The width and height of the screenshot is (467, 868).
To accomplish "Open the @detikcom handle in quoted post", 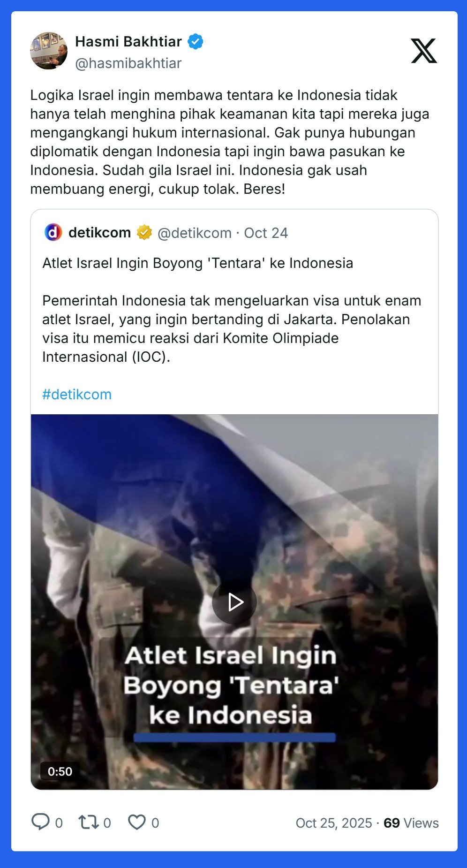I will (x=195, y=233).
